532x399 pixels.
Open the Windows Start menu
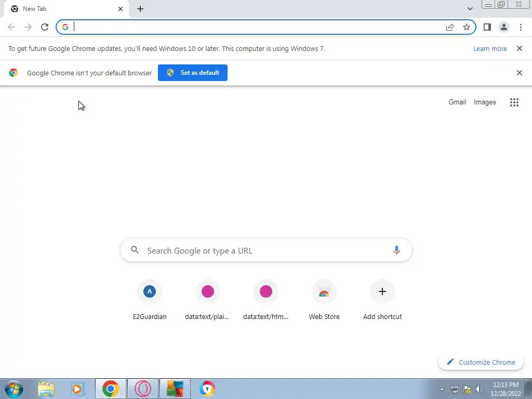[x=14, y=389]
